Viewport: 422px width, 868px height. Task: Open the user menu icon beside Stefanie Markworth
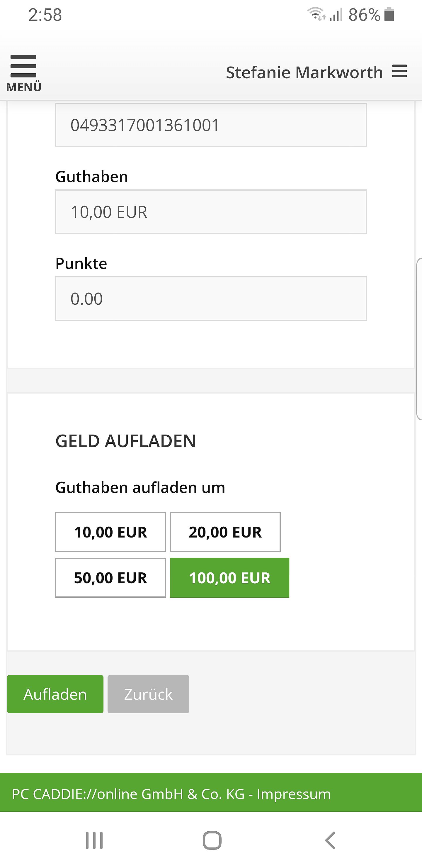(x=400, y=72)
